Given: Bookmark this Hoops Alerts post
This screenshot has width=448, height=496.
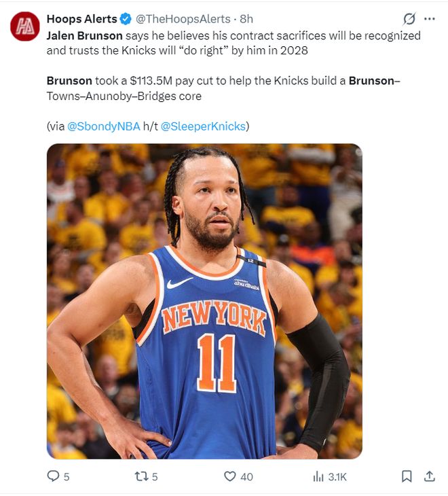Looking at the screenshot, I should coord(407,477).
